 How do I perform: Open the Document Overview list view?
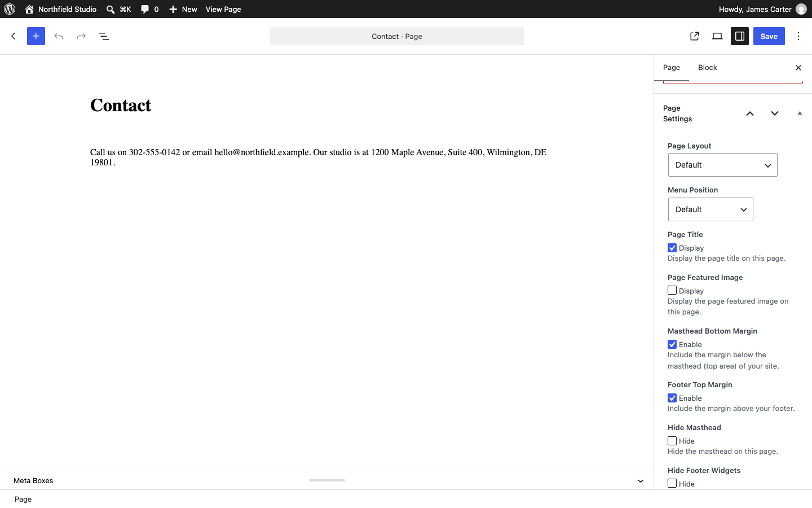tap(104, 36)
